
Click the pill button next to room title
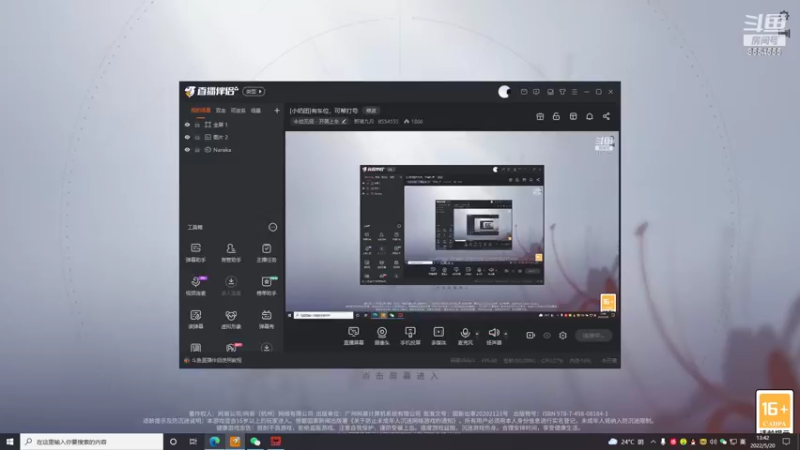tap(371, 111)
